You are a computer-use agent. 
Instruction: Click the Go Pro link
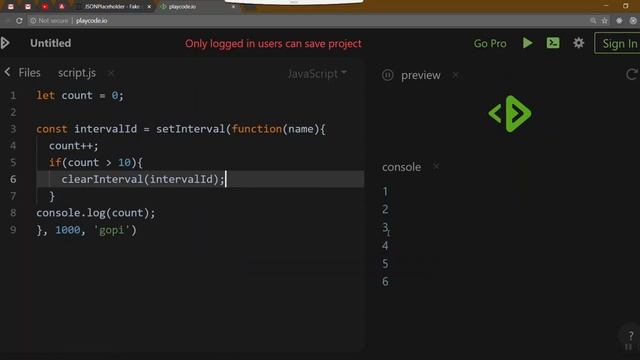(x=490, y=44)
